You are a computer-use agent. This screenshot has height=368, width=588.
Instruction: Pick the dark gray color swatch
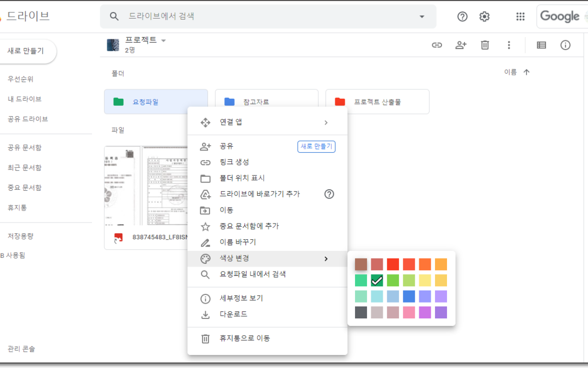[361, 312]
